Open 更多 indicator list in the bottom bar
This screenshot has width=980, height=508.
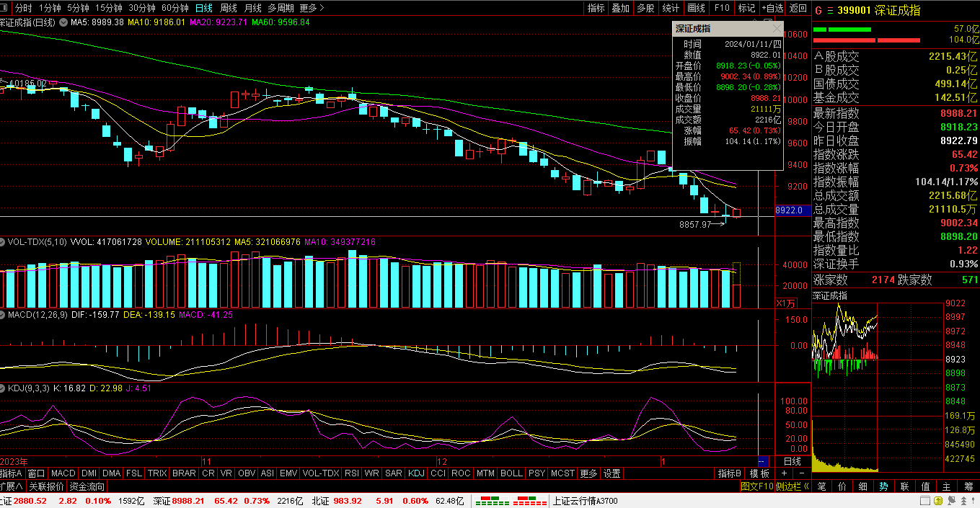(588, 473)
